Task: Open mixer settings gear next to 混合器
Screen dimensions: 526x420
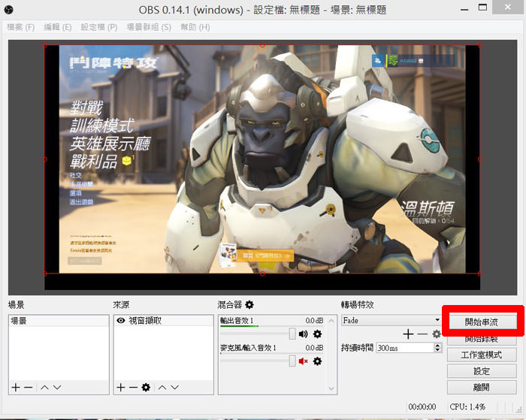Action: [x=249, y=304]
